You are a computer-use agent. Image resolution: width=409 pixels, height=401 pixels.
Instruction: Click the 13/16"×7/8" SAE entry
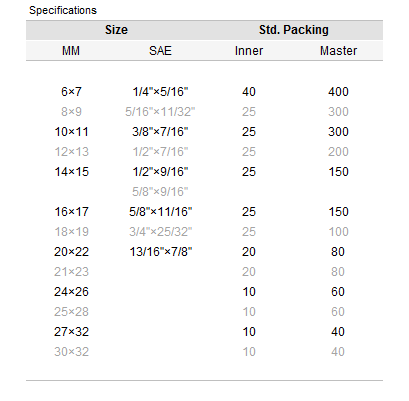point(161,252)
